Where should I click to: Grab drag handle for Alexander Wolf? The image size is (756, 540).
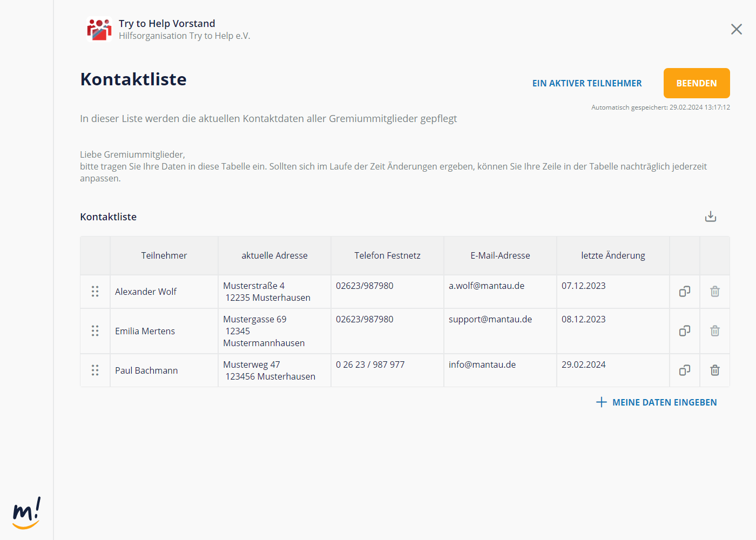tap(95, 292)
